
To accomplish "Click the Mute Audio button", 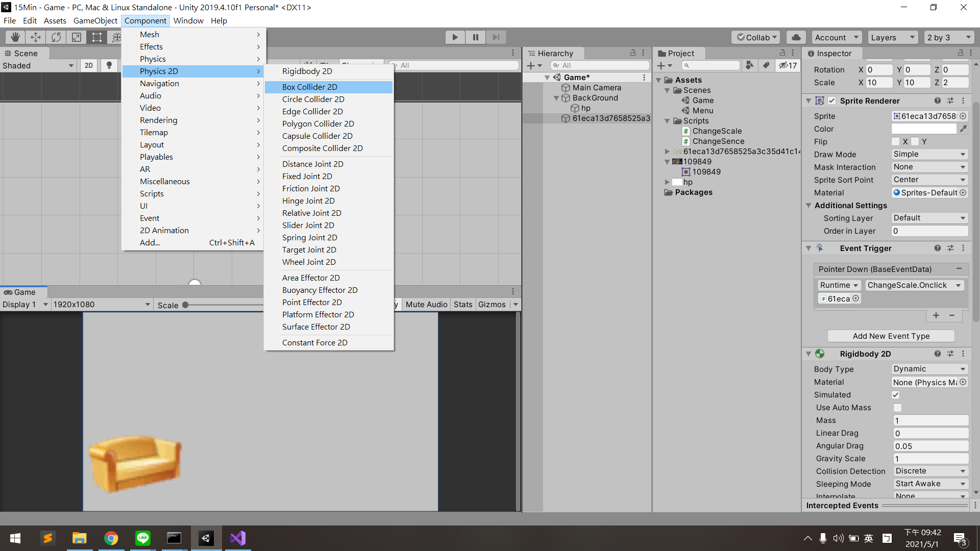I will [x=426, y=305].
